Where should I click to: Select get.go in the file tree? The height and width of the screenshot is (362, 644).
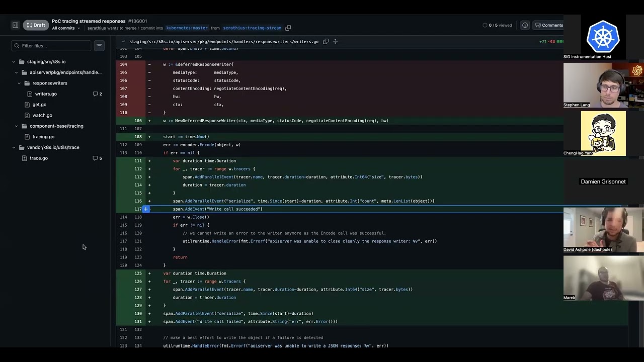pyautogui.click(x=39, y=105)
